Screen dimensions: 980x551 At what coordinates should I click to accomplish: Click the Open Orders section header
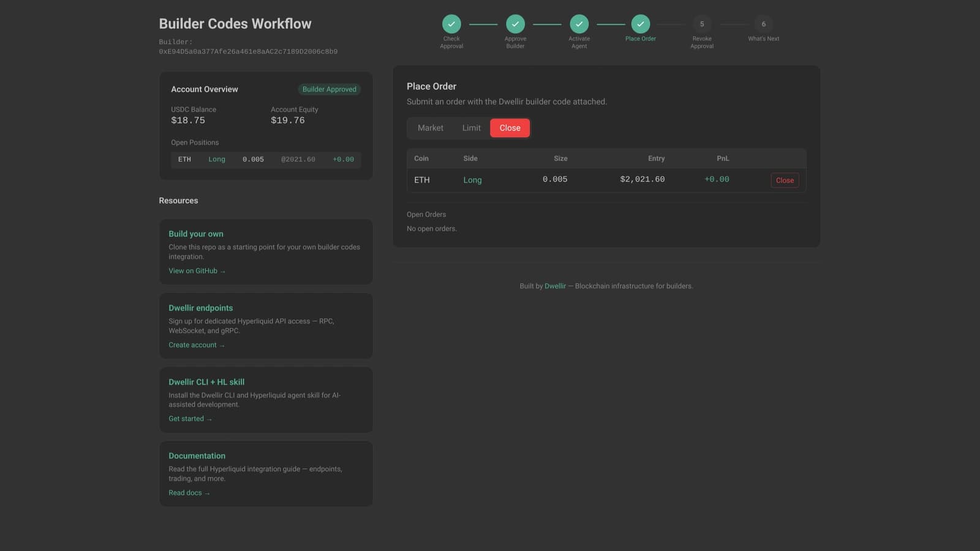pos(426,214)
